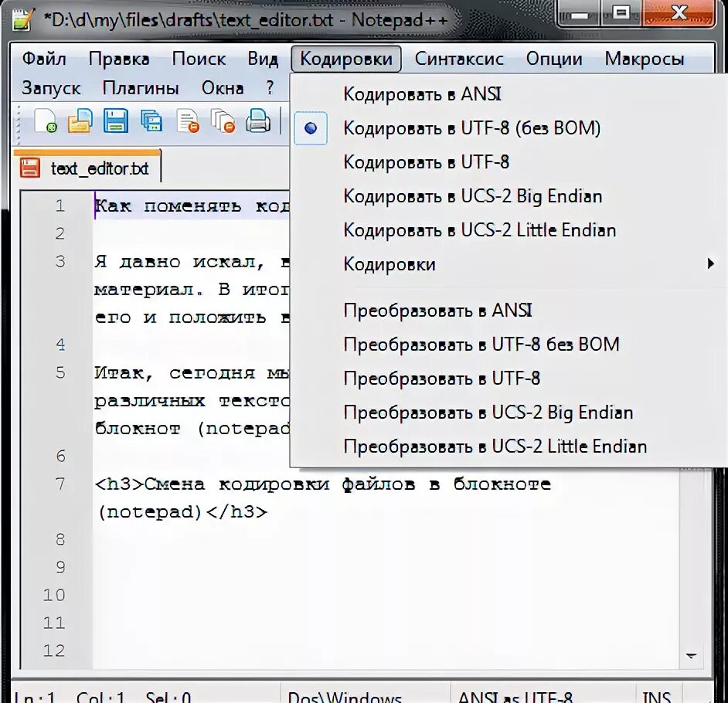
Task: Click the Ln : 1 Col : 1 status field
Action: (103, 697)
